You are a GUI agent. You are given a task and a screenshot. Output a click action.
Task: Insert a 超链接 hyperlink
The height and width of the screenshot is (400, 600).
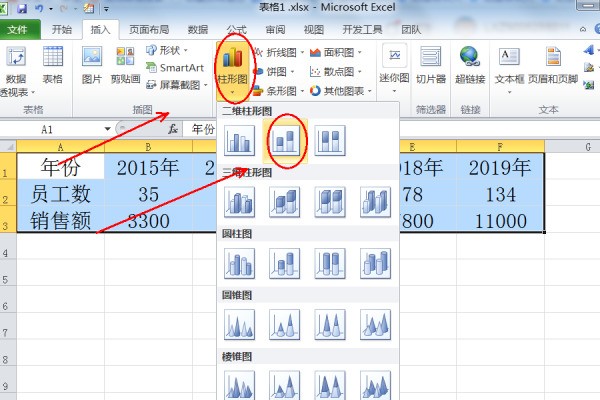[470, 65]
